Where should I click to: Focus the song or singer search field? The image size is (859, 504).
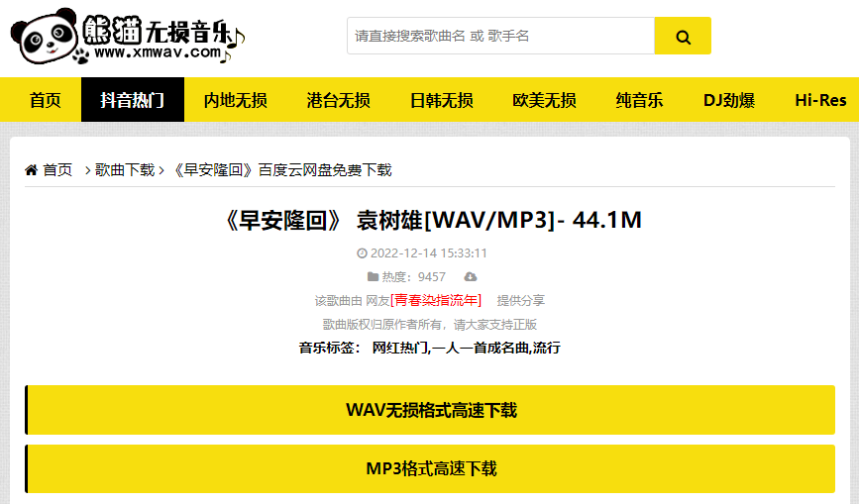point(500,36)
